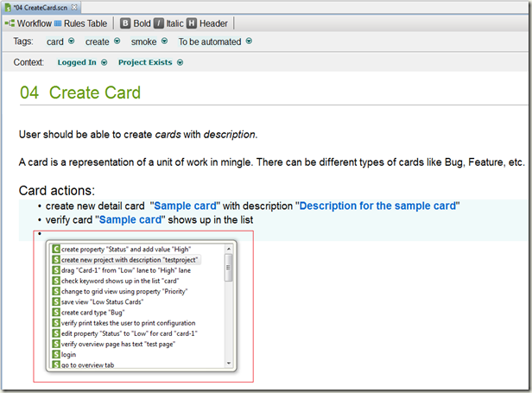Click the Rules Table grid icon
The image size is (532, 393).
(58, 23)
